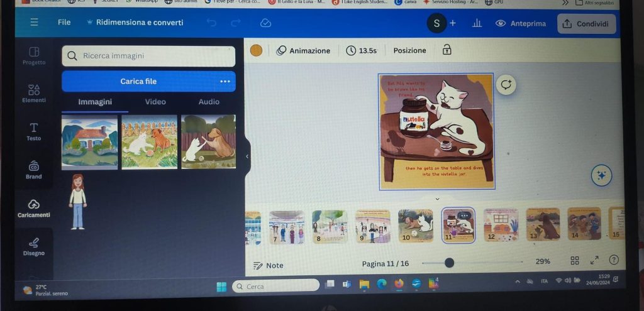Go to page 10 thumbnail
Screen dimensions: 644x311
tap(416, 226)
